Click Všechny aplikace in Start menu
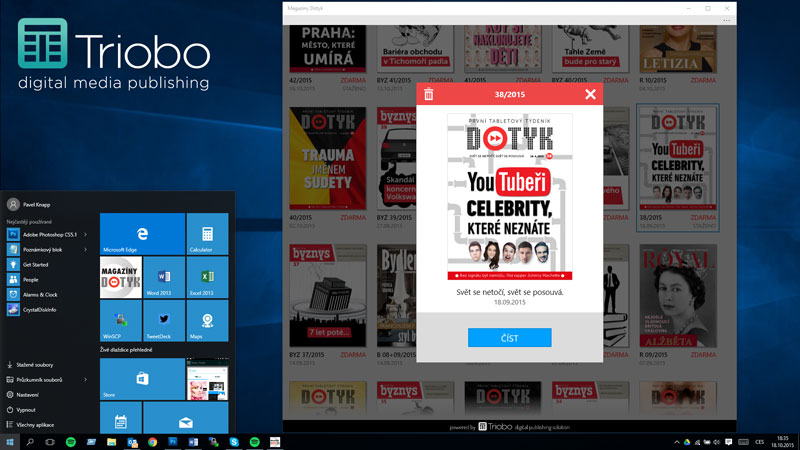Image resolution: width=800 pixels, height=450 pixels. [x=33, y=424]
